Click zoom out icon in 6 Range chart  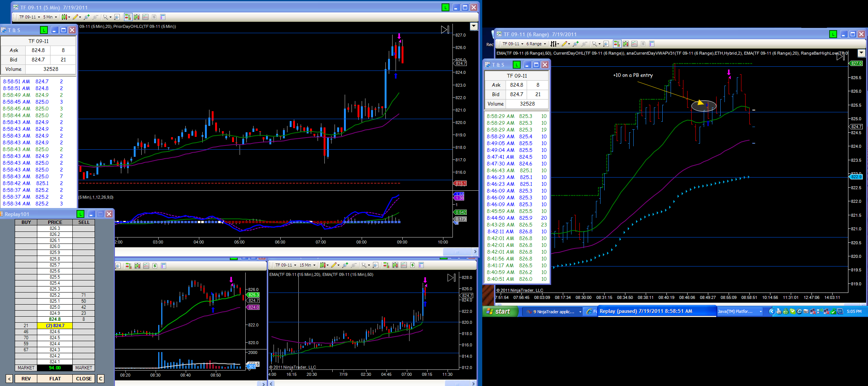click(584, 44)
